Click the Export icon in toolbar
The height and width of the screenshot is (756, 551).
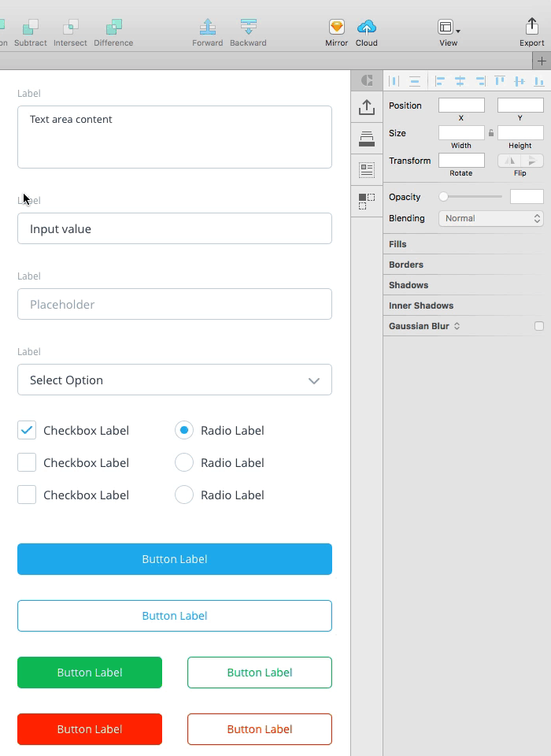(532, 26)
